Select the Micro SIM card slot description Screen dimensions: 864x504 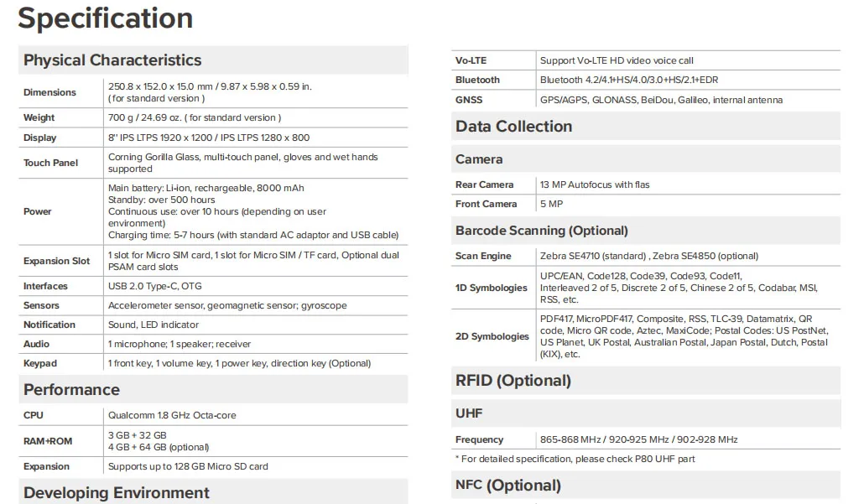point(253,261)
